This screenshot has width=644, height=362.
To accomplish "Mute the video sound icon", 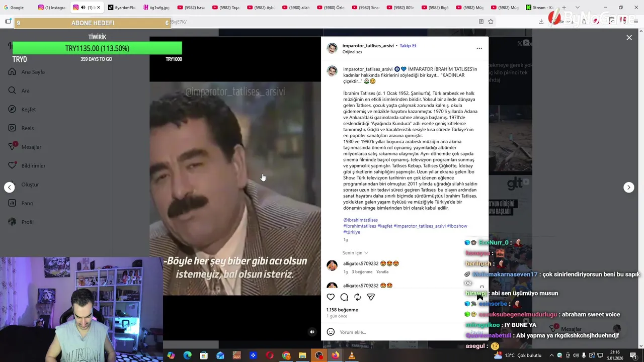I will [x=312, y=332].
